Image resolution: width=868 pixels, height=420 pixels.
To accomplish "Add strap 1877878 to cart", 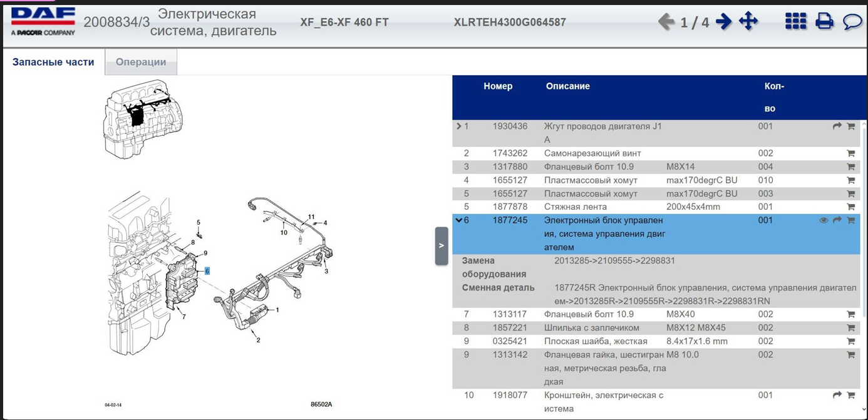I will (850, 207).
